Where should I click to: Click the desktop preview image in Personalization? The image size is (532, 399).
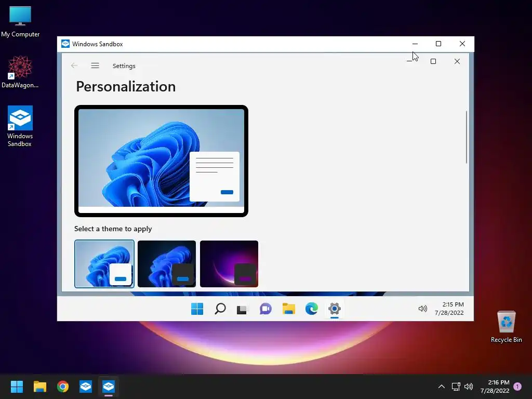[161, 161]
